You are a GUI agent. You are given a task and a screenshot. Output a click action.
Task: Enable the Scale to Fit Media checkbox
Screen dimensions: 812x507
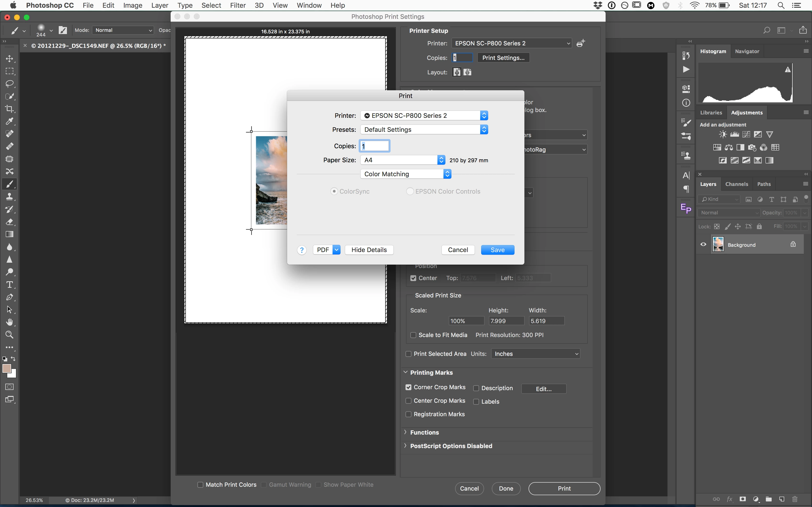click(413, 335)
